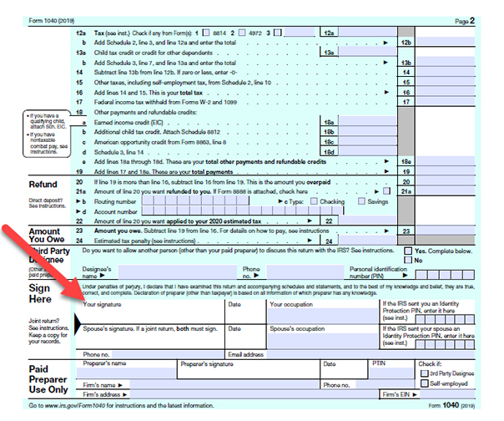Click the line 18a earned income credit field
The image size is (504, 421).
368,122
